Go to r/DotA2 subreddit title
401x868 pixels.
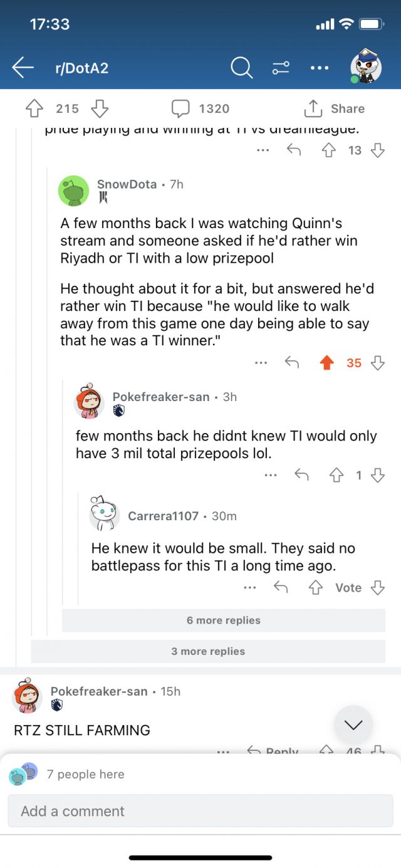81,68
